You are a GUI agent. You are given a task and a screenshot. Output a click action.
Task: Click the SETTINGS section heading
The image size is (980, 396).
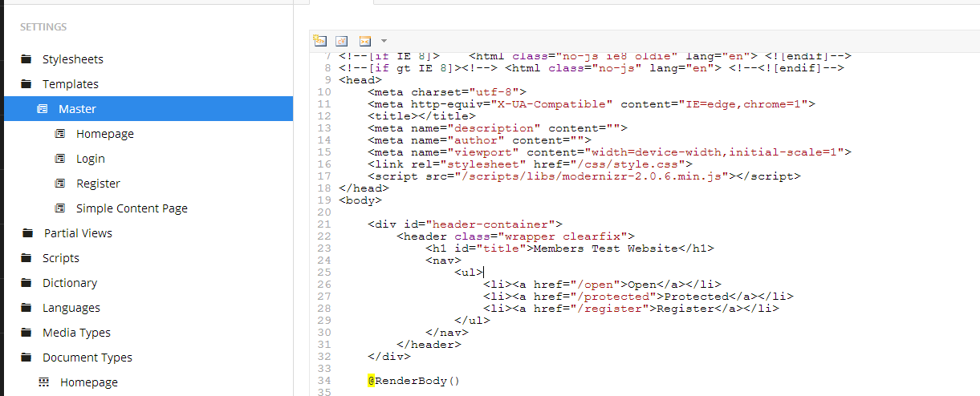(43, 26)
